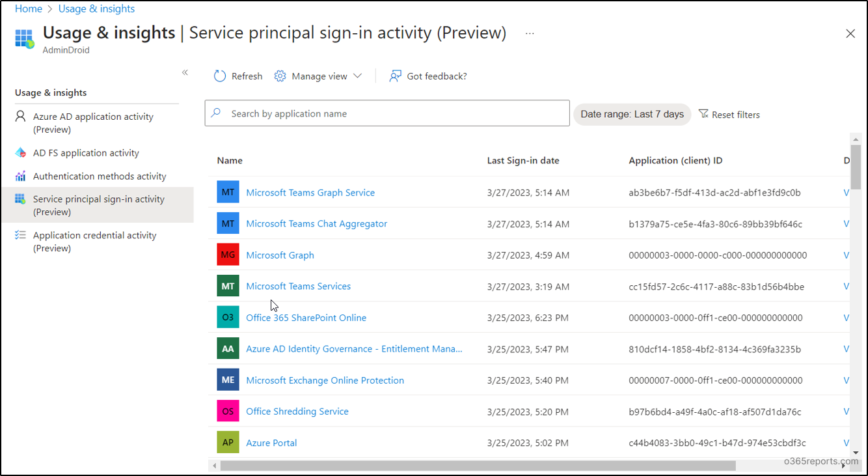Click the AP Azure Portal icon

coord(228,442)
